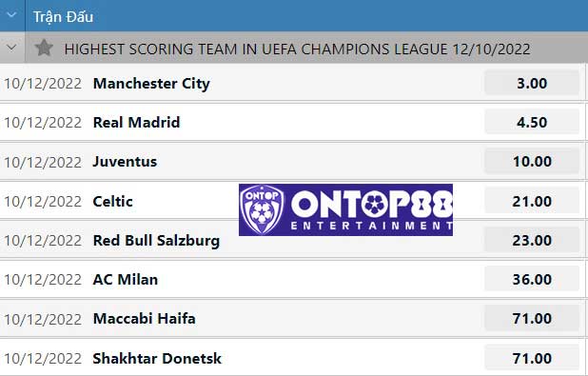The image size is (588, 376).
Task: Select Celtic odds 21.00
Action: (x=532, y=201)
